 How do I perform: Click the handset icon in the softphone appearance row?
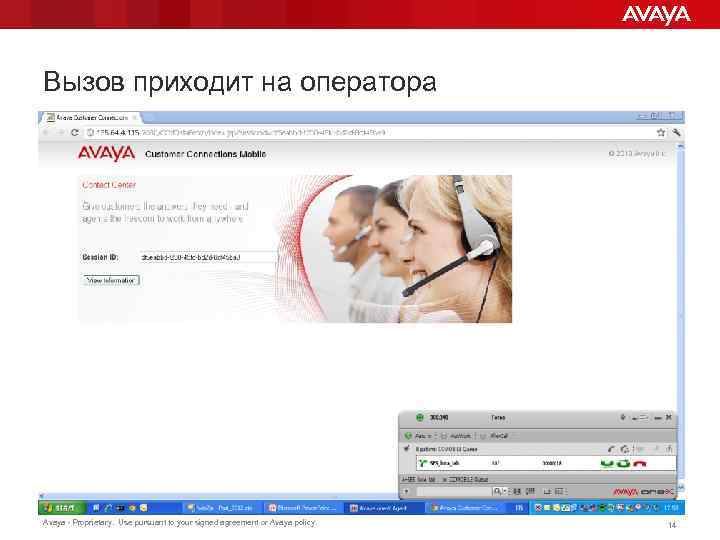[x=611, y=449]
